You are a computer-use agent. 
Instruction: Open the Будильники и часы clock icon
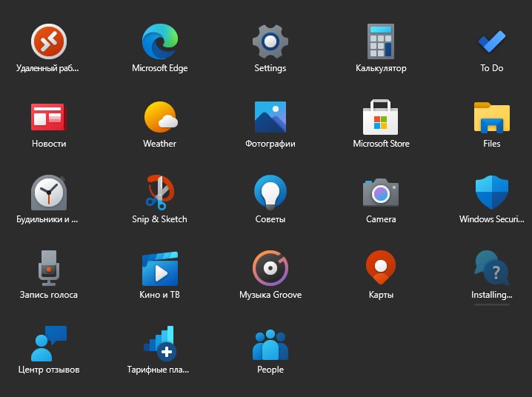click(x=49, y=193)
